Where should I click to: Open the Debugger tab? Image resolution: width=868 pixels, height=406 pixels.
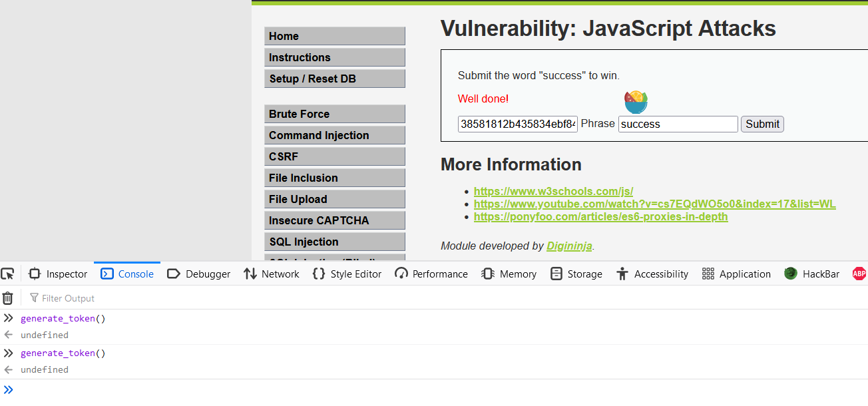(198, 274)
